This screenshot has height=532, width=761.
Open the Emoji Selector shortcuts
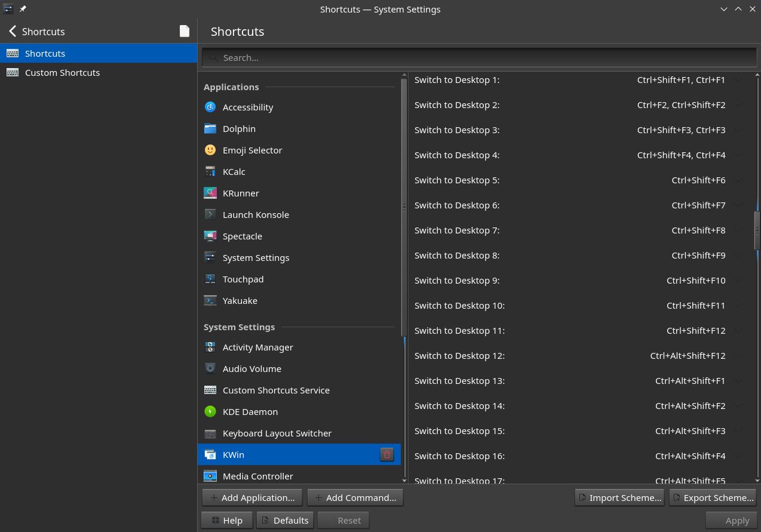[252, 150]
